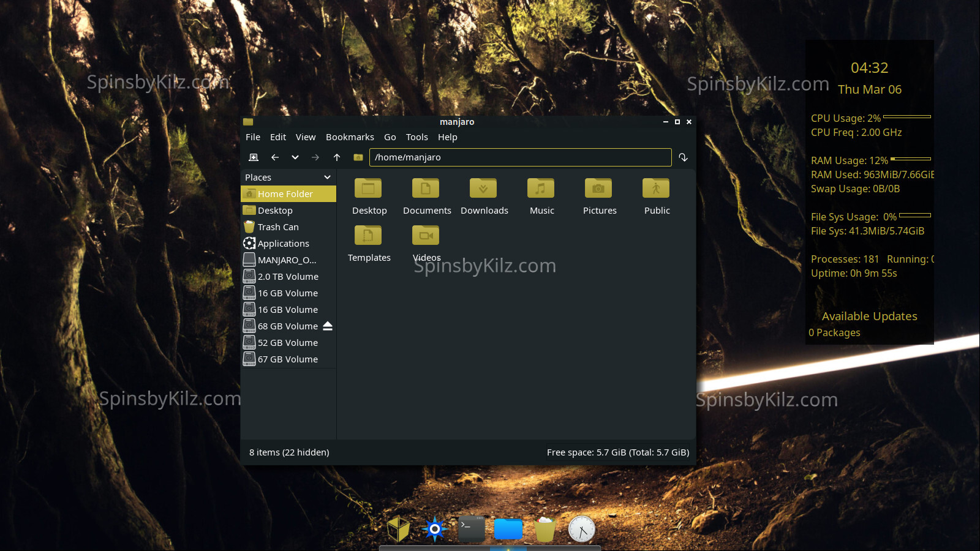Launch the terminal from dock
This screenshot has height=551, width=980.
[472, 529]
